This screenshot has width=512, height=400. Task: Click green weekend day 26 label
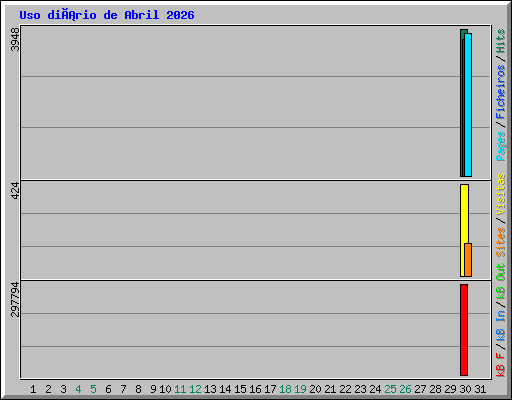coord(405,389)
